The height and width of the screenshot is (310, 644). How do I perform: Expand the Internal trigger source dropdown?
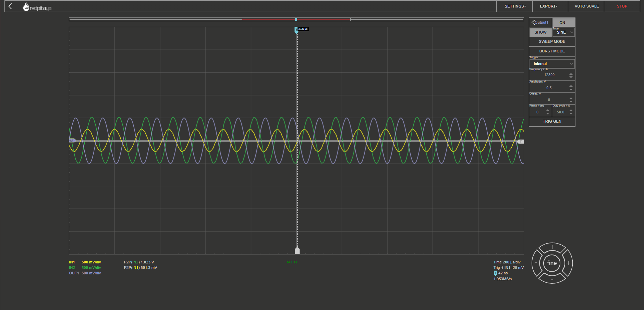pos(552,64)
